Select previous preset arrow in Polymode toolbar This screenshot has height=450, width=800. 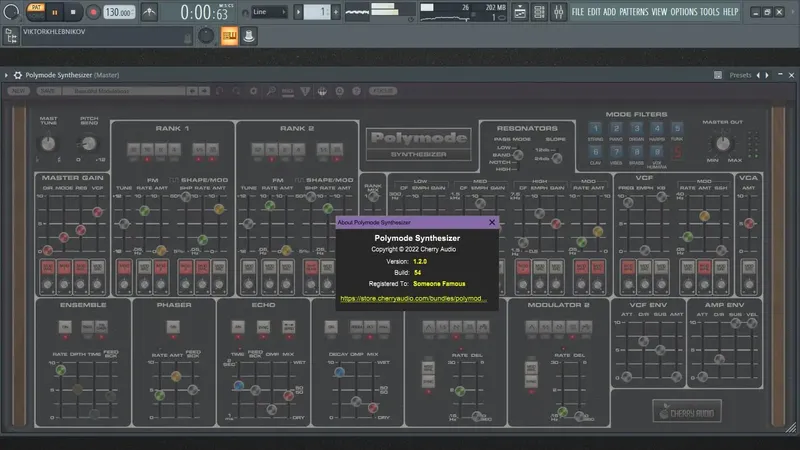click(x=192, y=91)
